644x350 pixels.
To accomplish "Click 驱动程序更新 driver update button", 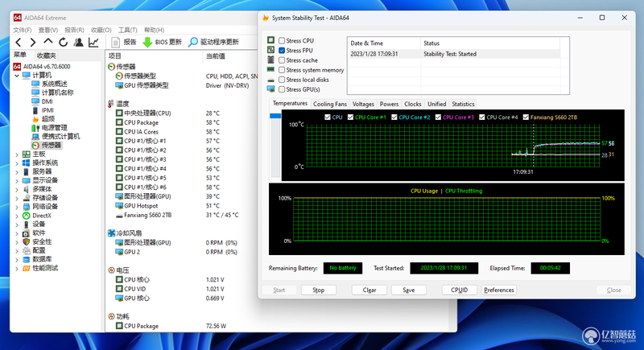I will [213, 42].
